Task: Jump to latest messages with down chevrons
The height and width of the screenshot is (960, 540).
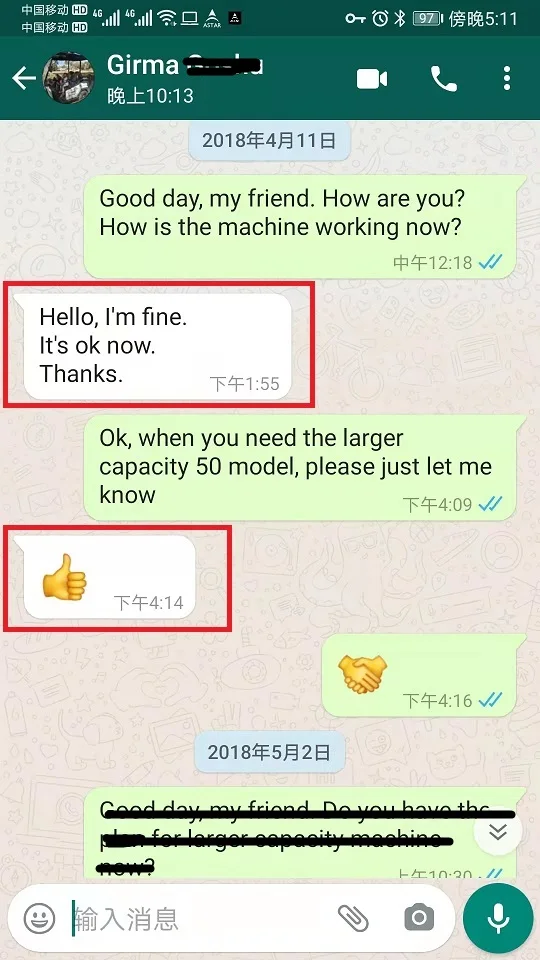Action: coord(498,831)
